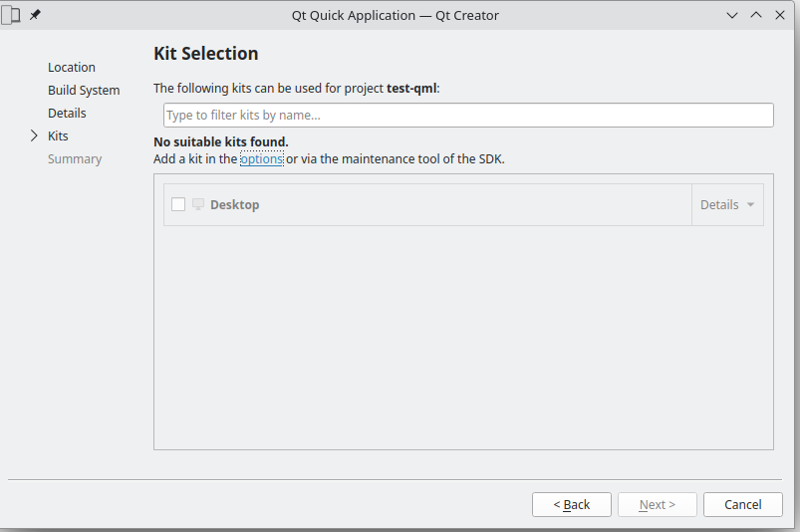Screen dimensions: 800x532
Task: Click the Next button
Action: pyautogui.click(x=658, y=504)
